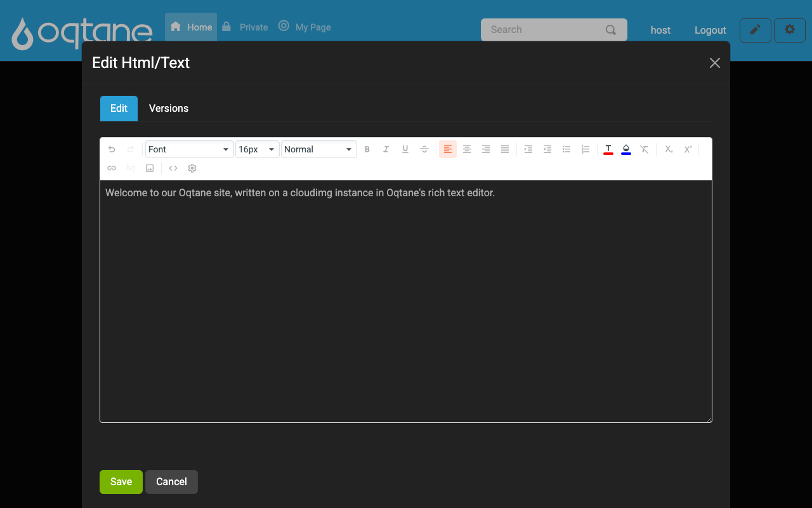Toggle underline formatting

[x=405, y=149]
